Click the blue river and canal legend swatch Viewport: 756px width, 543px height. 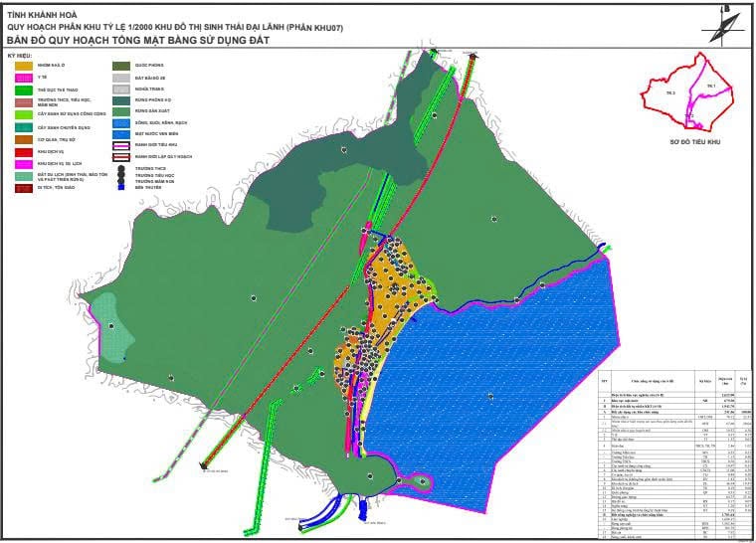tap(120, 122)
